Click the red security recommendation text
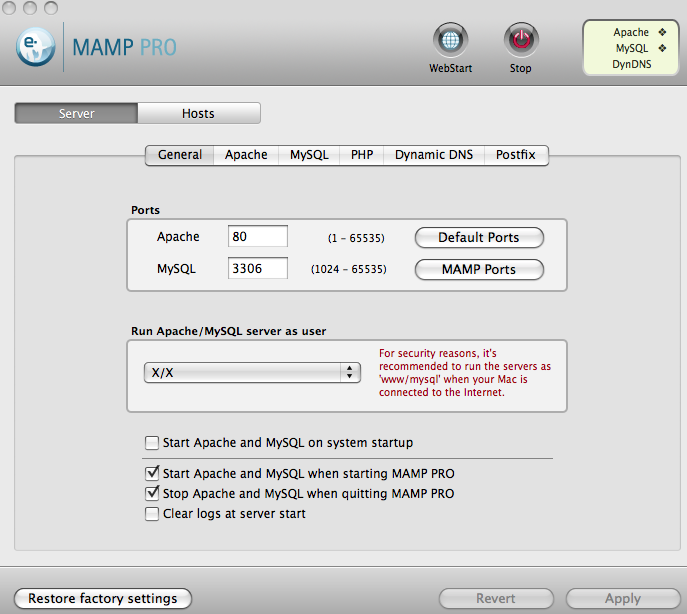The image size is (687, 614). 465,373
